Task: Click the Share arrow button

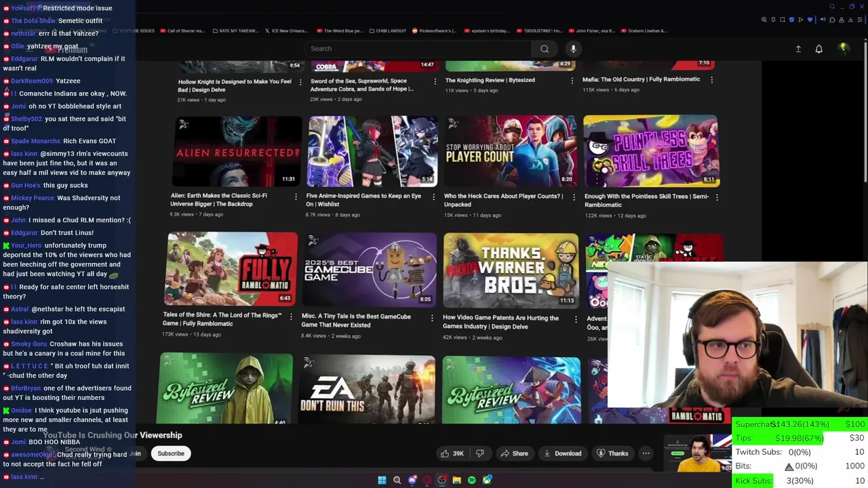Action: click(514, 453)
